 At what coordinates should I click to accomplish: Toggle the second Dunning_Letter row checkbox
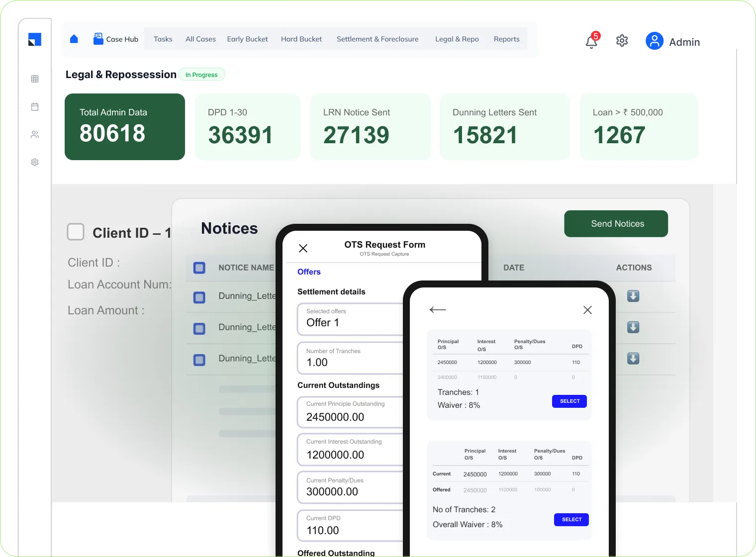coord(199,329)
